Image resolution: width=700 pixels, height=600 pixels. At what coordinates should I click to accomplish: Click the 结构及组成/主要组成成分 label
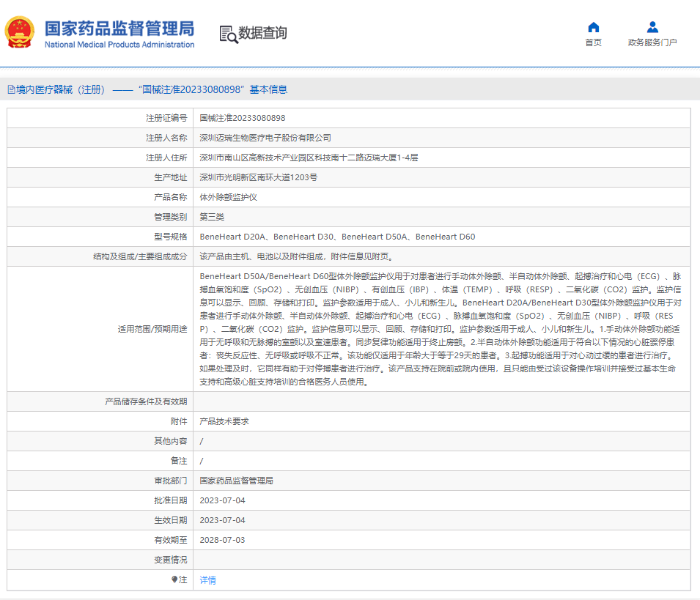pos(140,256)
